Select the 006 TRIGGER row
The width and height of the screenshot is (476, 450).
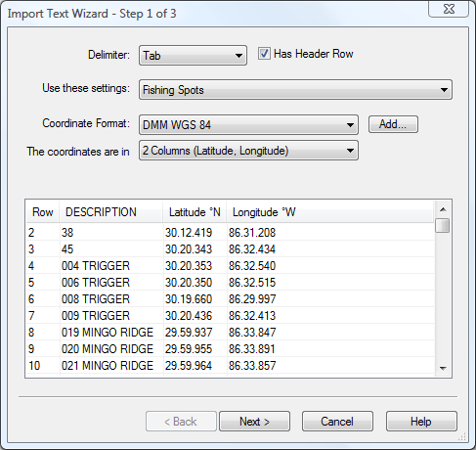(230, 283)
